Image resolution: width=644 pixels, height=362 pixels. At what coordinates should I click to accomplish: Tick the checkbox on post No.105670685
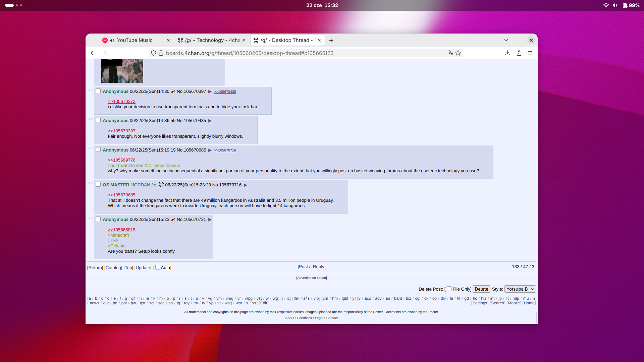[x=98, y=149]
